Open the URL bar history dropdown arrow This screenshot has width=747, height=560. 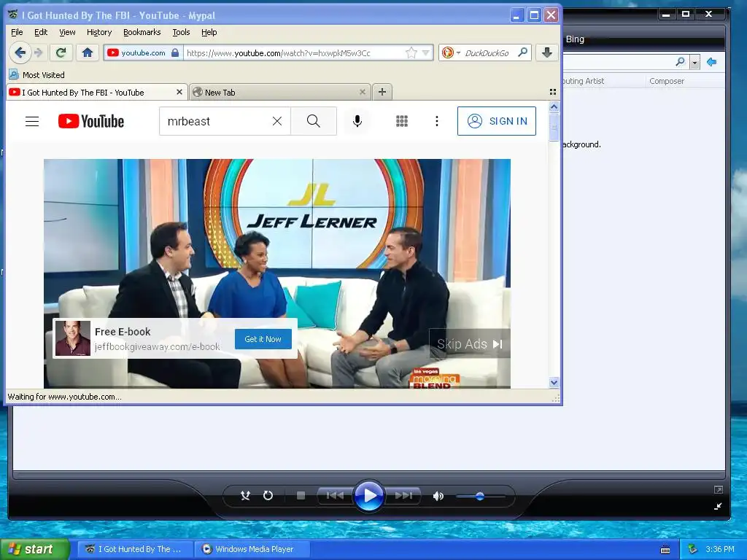(x=425, y=52)
